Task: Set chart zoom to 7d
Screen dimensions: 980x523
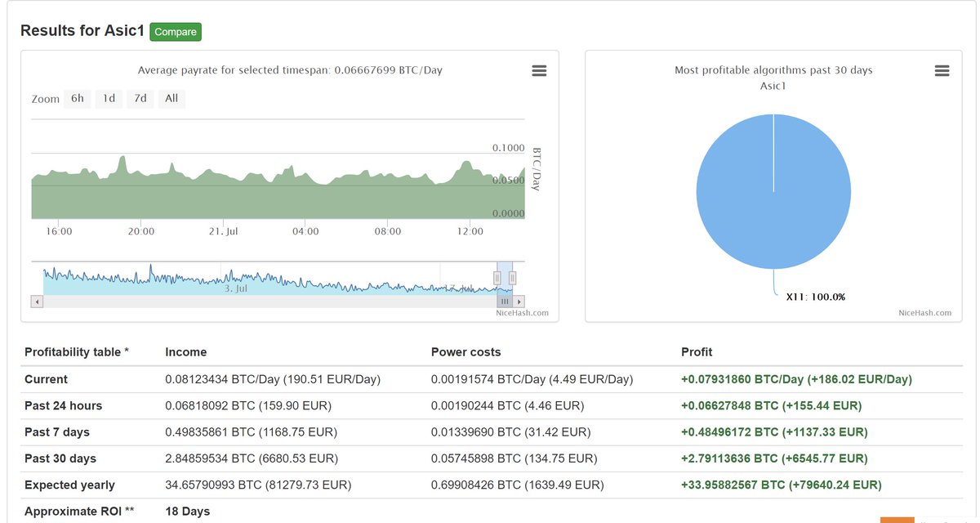Action: point(140,99)
